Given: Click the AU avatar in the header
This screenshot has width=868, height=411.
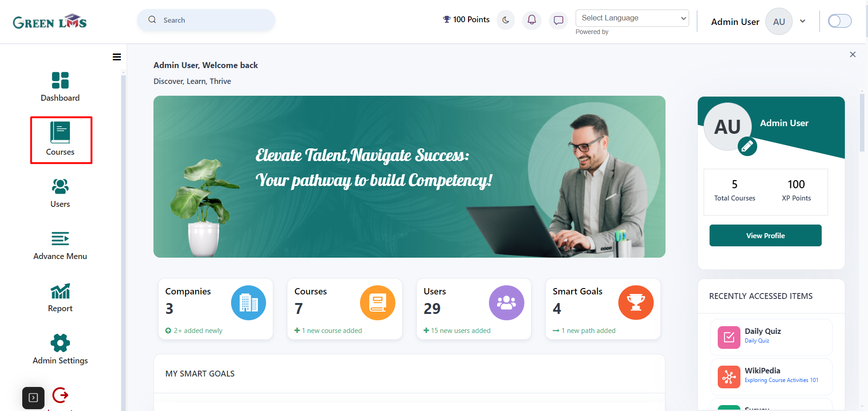Looking at the screenshot, I should (779, 21).
